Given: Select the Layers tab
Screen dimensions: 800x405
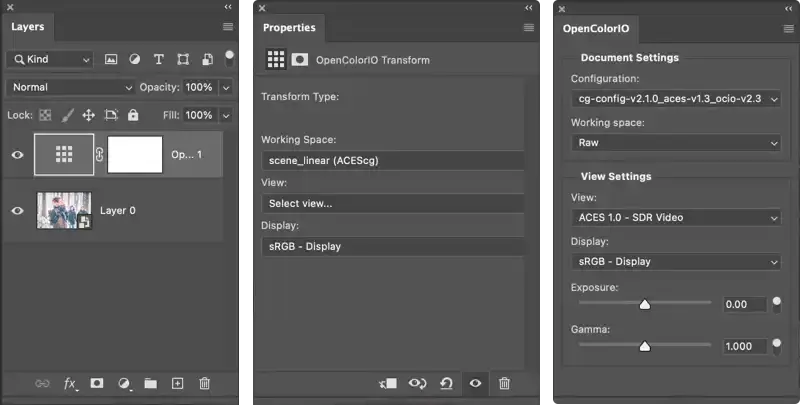Looking at the screenshot, I should pyautogui.click(x=28, y=27).
